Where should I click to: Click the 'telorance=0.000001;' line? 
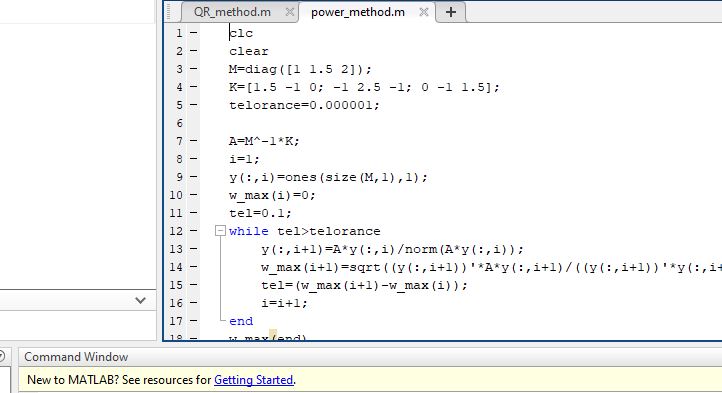coord(304,105)
